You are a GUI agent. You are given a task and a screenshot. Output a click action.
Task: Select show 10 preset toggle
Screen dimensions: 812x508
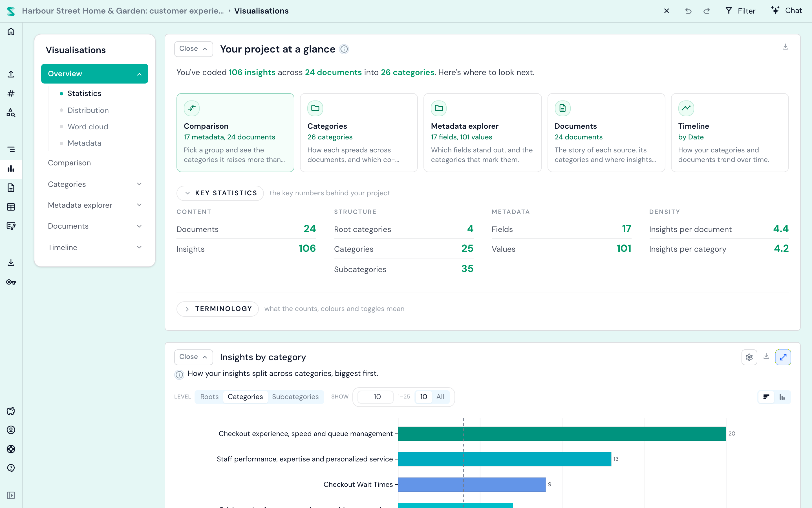[423, 397]
